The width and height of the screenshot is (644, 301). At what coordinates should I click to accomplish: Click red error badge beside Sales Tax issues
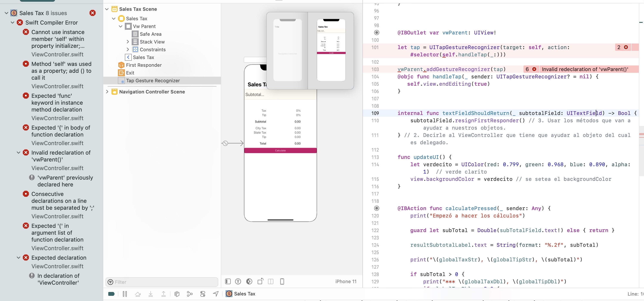click(93, 13)
